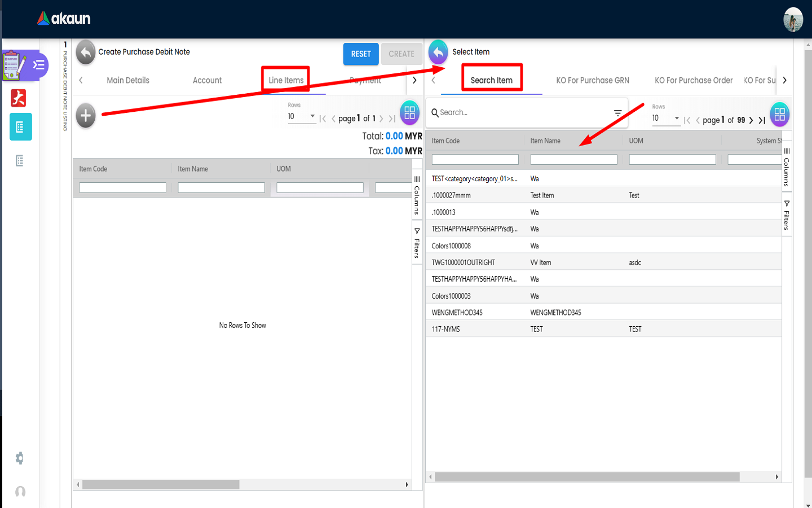
Task: Click back arrow beside Create Purchase Debit Note
Action: click(x=86, y=52)
